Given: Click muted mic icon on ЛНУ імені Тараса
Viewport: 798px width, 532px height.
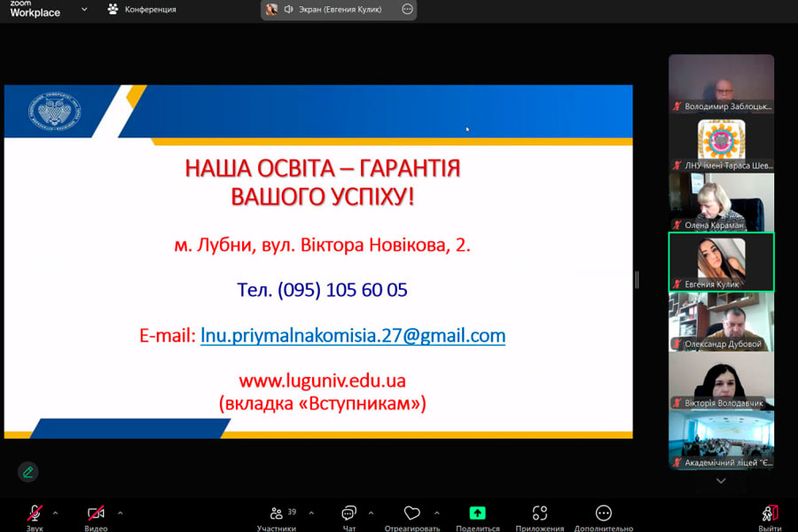Looking at the screenshot, I should point(677,166).
